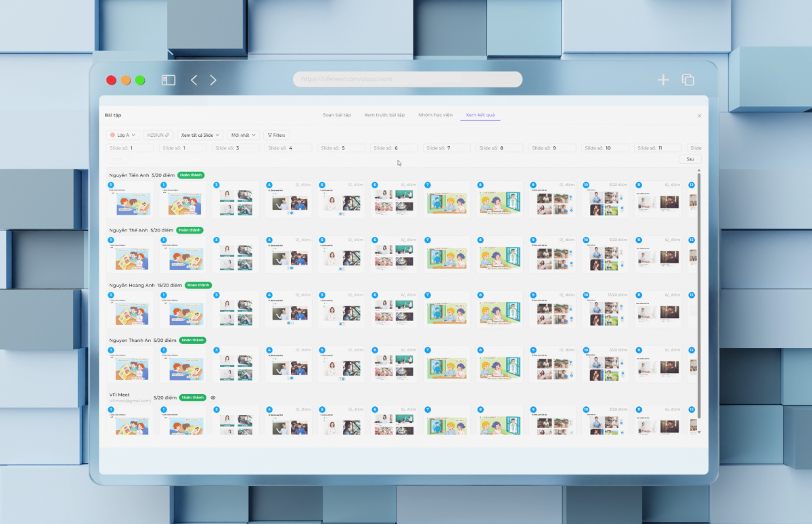Click the close X icon beside Xem kết quả
The width and height of the screenshot is (812, 524).
click(699, 115)
